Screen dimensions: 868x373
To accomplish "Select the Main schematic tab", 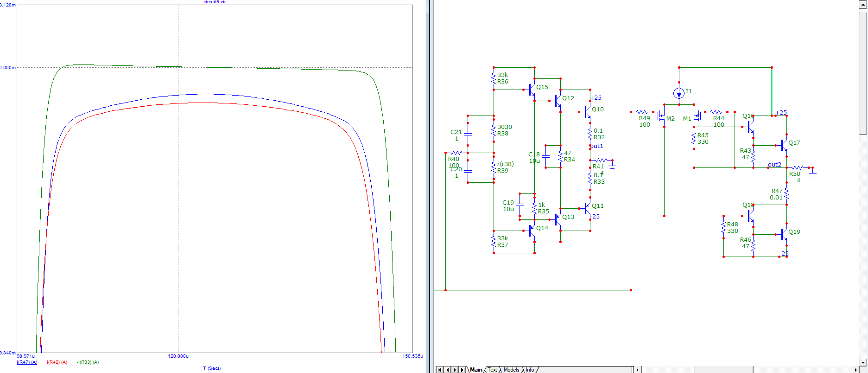I will pos(476,370).
